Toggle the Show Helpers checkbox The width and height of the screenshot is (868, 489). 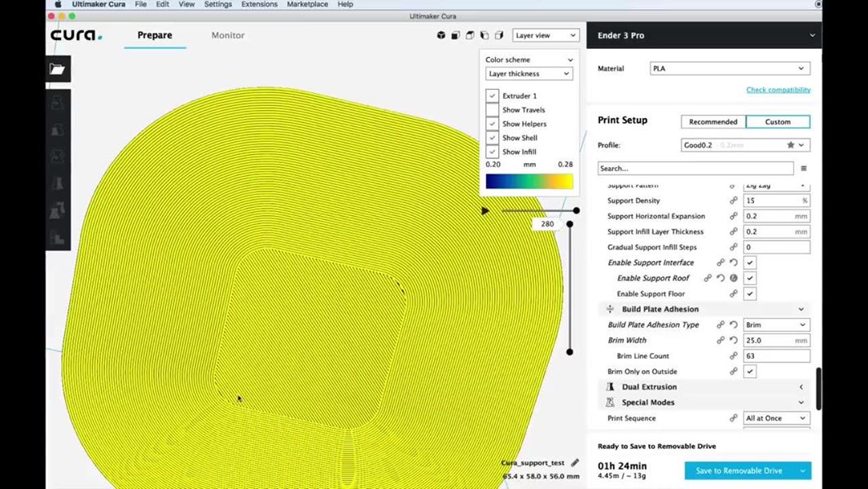[492, 124]
